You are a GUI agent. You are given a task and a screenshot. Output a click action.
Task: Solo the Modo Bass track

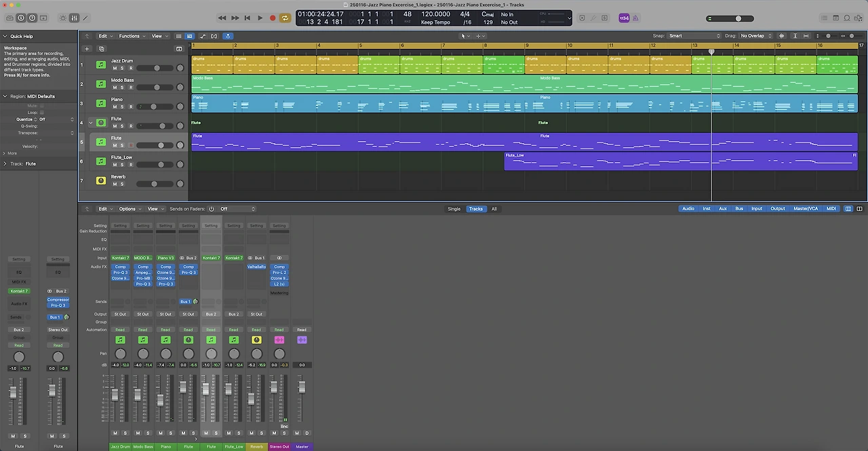click(x=123, y=87)
